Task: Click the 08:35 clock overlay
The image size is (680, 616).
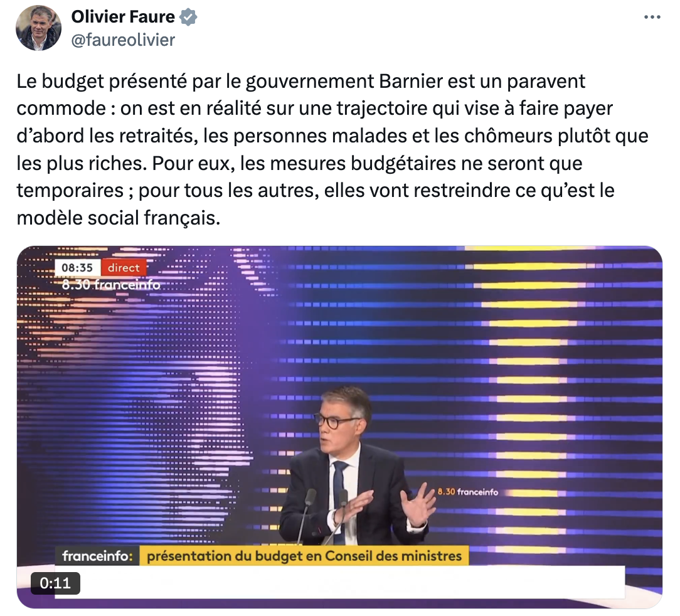Action: 78,268
